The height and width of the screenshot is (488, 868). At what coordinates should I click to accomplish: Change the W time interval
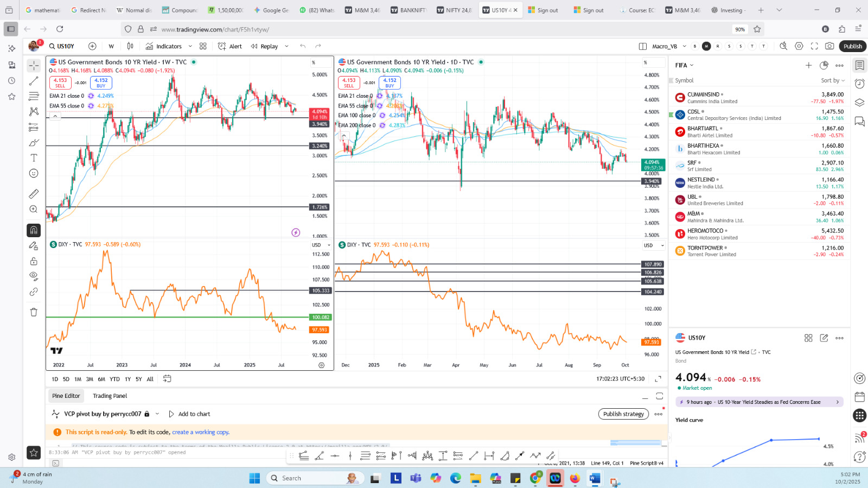point(111,46)
